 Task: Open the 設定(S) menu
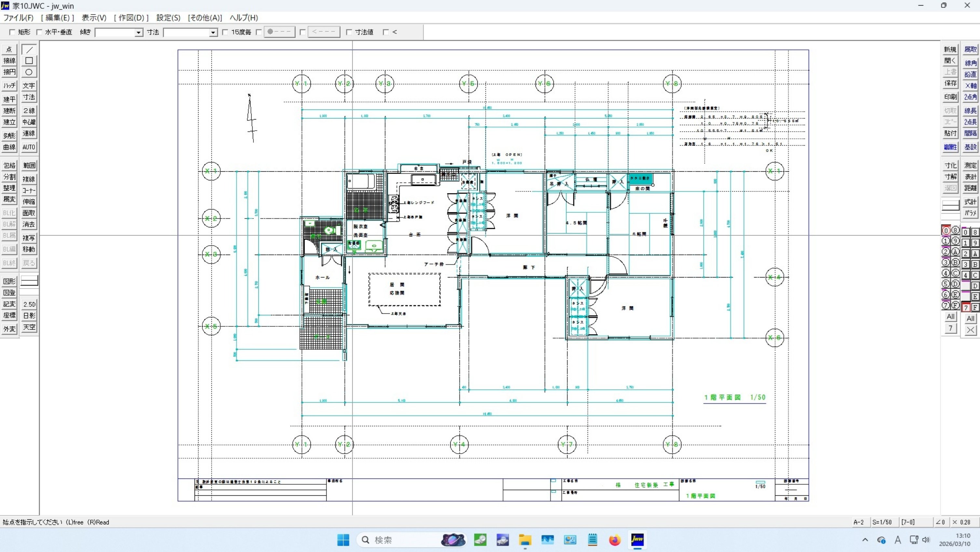pos(168,18)
